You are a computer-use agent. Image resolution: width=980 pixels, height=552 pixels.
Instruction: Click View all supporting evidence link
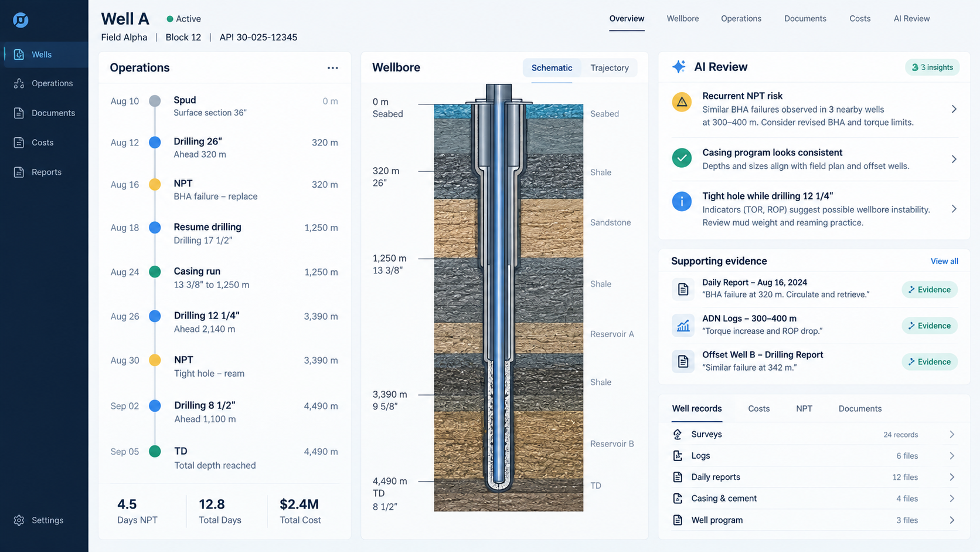tap(944, 261)
